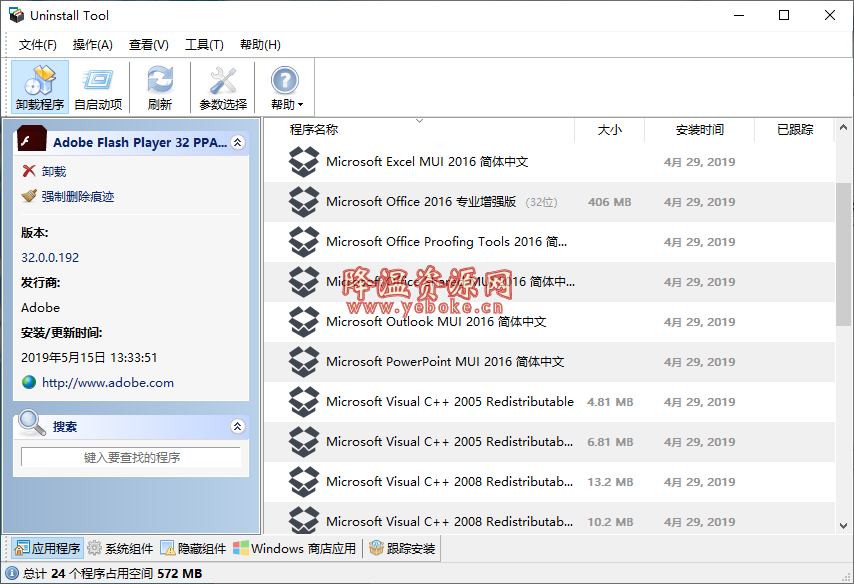854x584 pixels.
Task: Open 参数选择 preferences toolbar icon
Action: [223, 87]
